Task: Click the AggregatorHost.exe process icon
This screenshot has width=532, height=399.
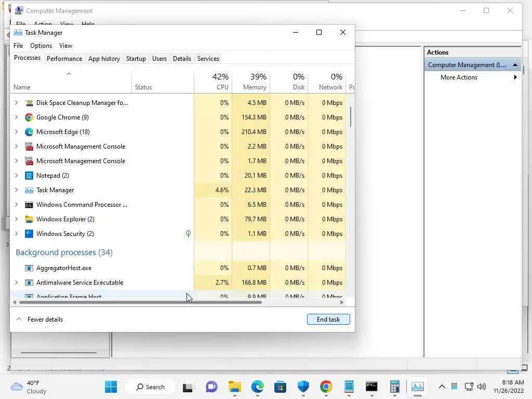Action: tap(29, 268)
